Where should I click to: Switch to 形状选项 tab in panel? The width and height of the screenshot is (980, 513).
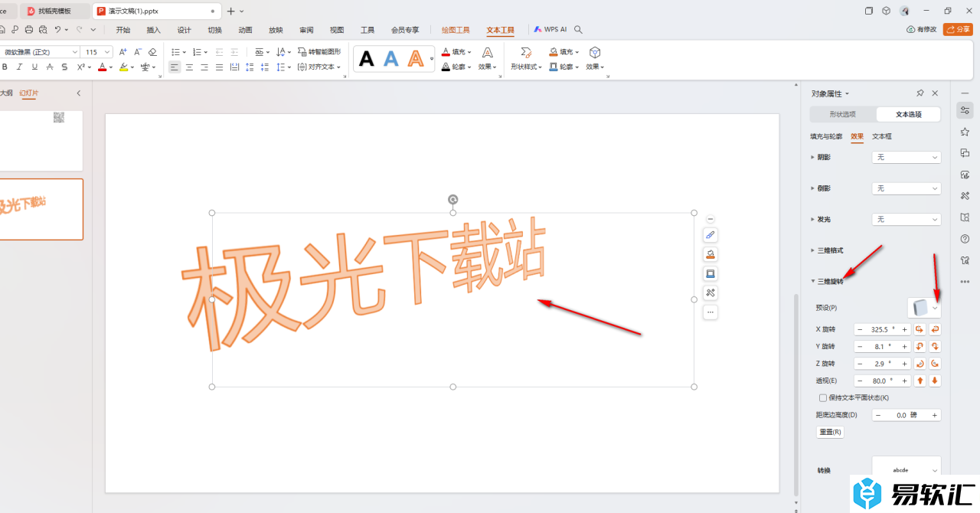pos(842,114)
